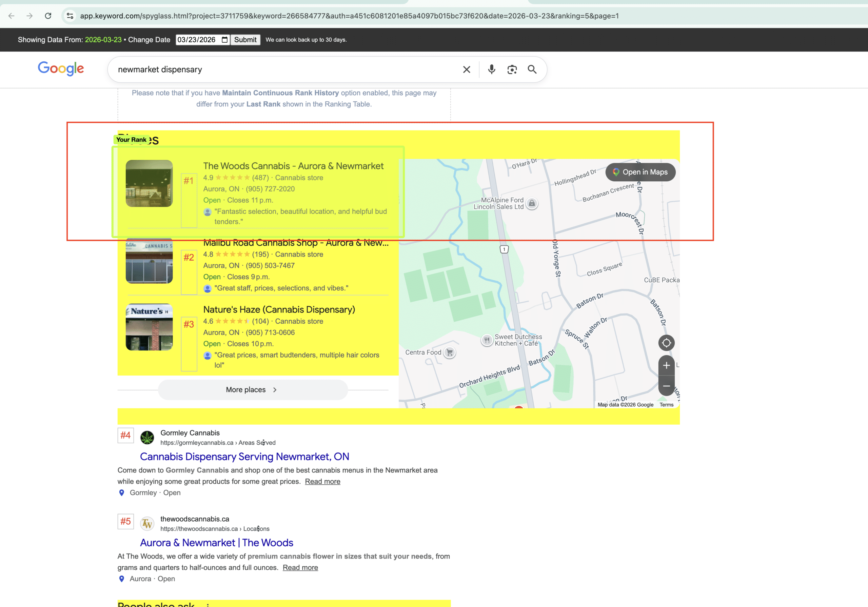Click Read more under Gormley Cannabis description
Image resolution: width=868 pixels, height=607 pixels.
pyautogui.click(x=322, y=481)
